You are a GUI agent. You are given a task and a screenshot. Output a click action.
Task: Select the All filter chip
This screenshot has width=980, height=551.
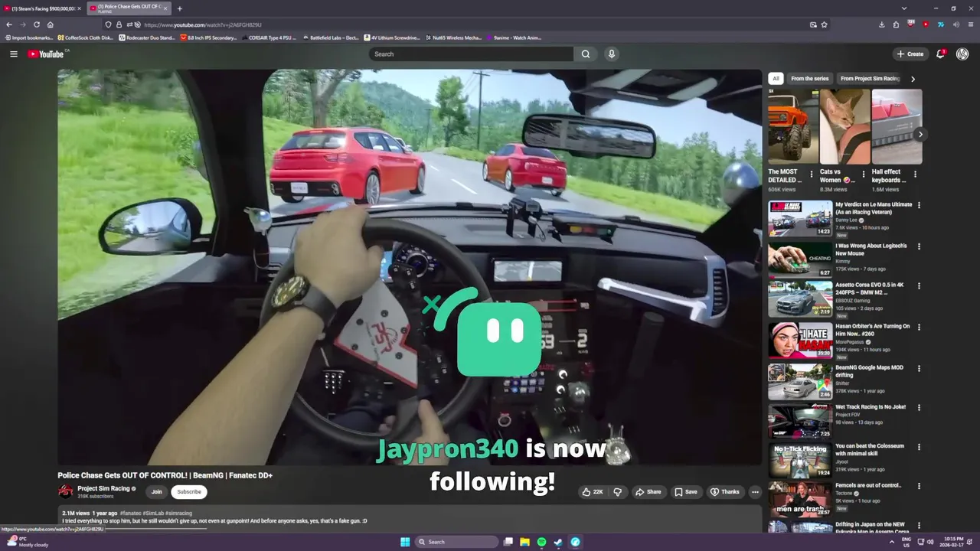pyautogui.click(x=776, y=78)
